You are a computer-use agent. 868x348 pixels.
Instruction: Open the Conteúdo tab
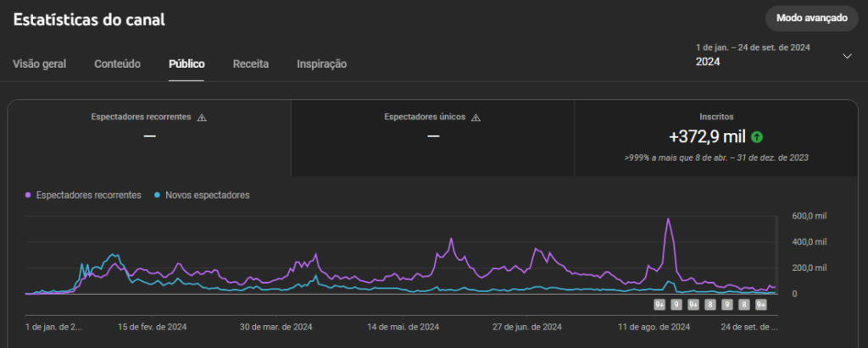(117, 64)
